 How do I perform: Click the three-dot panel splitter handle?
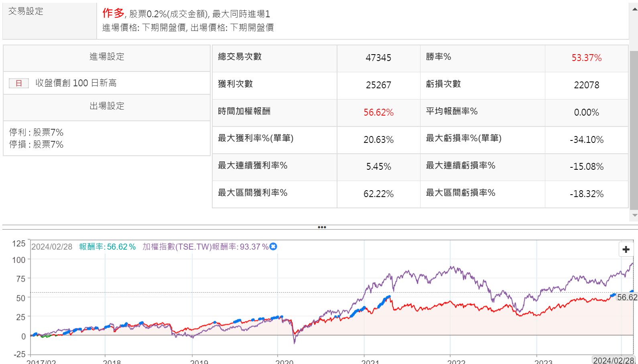321,227
